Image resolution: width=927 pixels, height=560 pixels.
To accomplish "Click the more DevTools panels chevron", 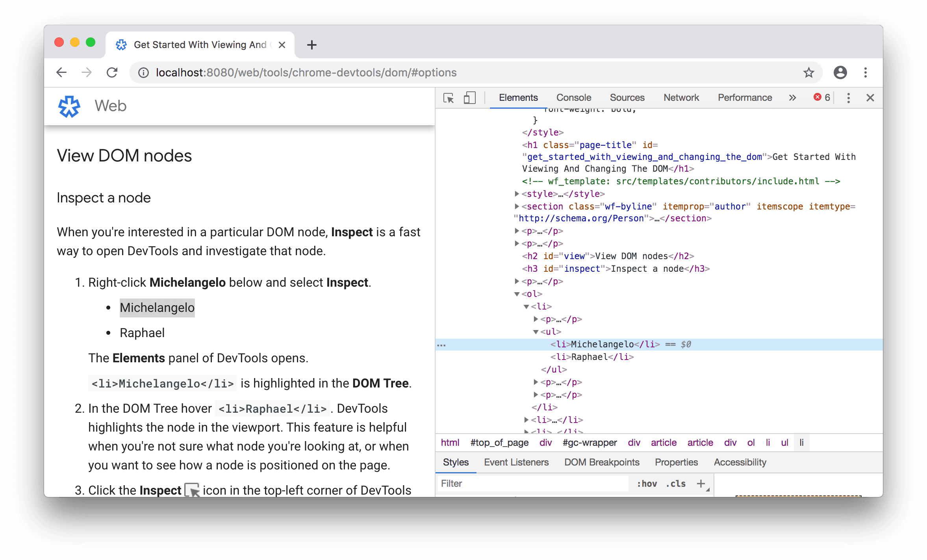I will (x=792, y=97).
